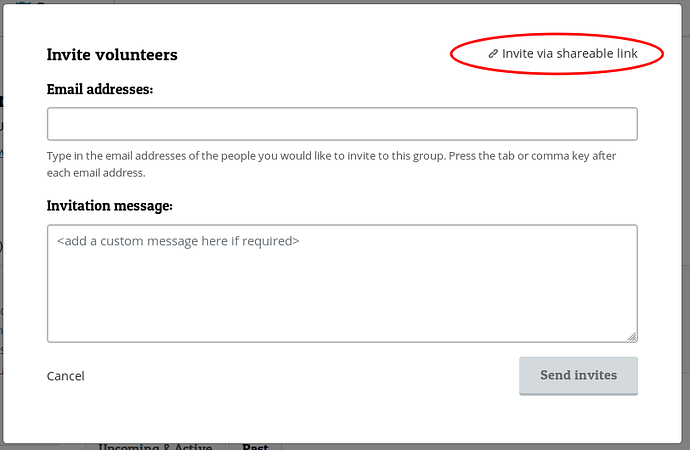
Task: Click the text area resize grip icon
Action: 631,337
